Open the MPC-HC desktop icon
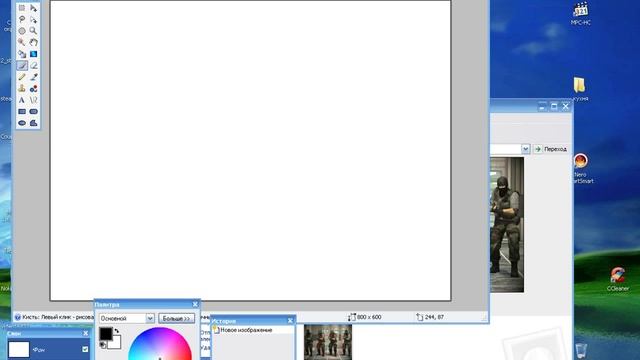The height and width of the screenshot is (360, 640). coord(580,14)
